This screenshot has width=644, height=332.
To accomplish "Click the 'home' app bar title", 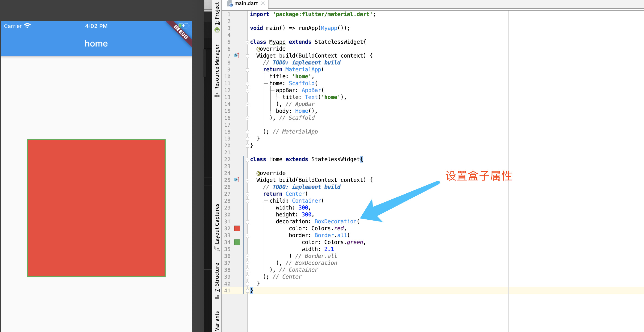I will point(96,44).
